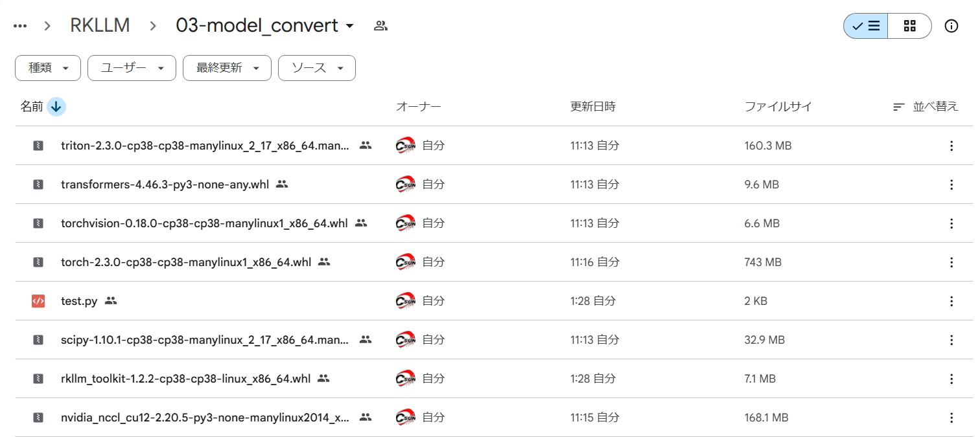Select the rkllm_toolkit-1.2.2 file icon
980x437 pixels.
click(x=38, y=379)
